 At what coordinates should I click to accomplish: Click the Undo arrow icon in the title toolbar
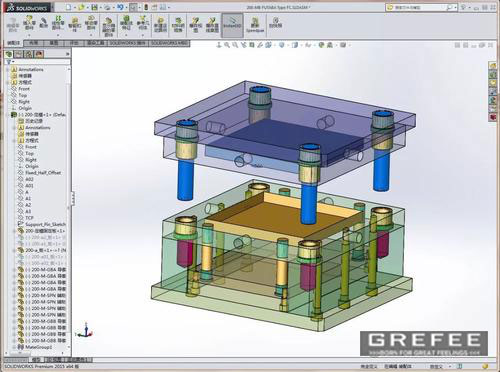(120, 7)
